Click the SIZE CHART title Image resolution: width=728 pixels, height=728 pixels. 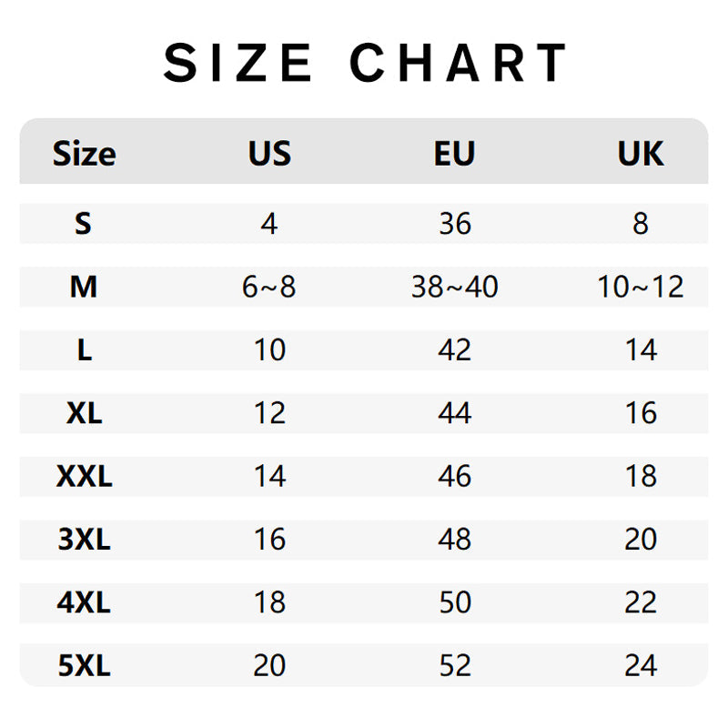[365, 64]
